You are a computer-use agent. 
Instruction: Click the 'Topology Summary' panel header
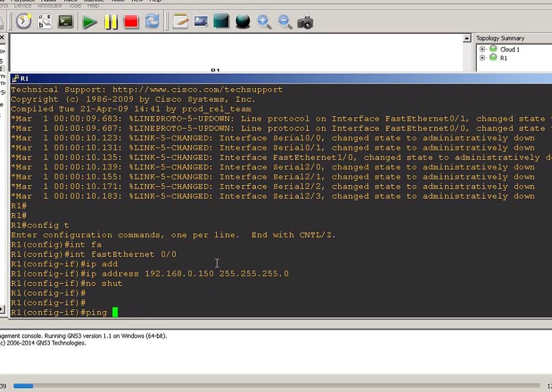[x=500, y=38]
